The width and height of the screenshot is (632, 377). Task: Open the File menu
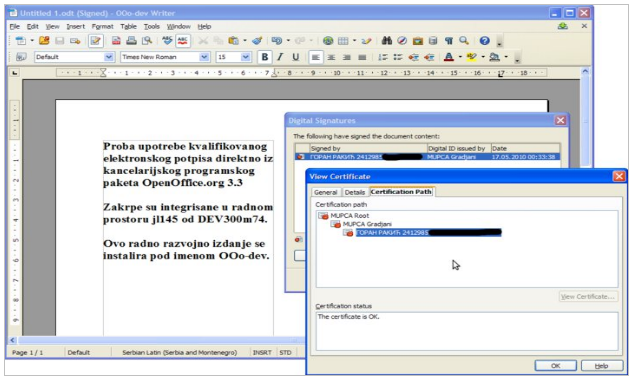point(15,27)
